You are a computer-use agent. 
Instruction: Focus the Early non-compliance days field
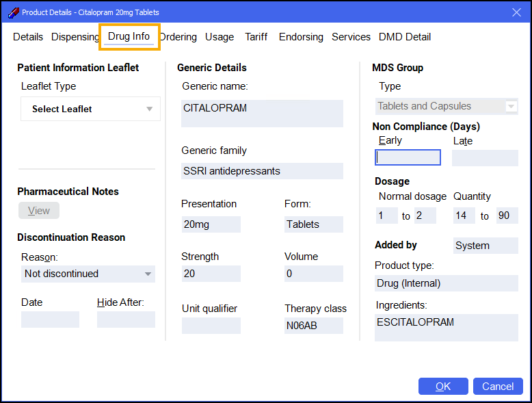tap(408, 158)
